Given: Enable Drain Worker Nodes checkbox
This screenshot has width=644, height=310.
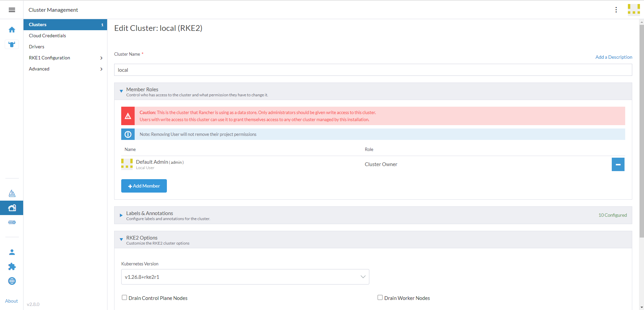Looking at the screenshot, I should pos(380,298).
